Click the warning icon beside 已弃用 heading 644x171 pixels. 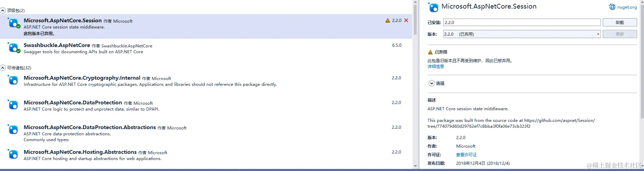430,52
